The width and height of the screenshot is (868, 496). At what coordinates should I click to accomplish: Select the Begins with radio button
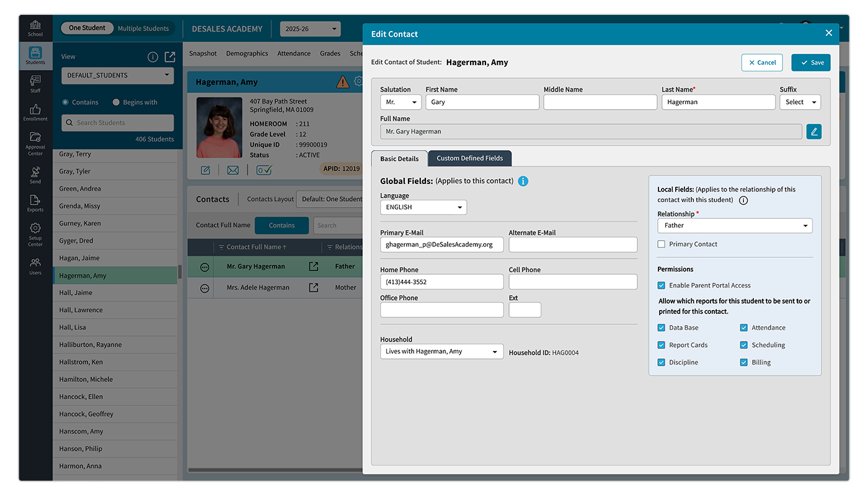[x=116, y=102]
